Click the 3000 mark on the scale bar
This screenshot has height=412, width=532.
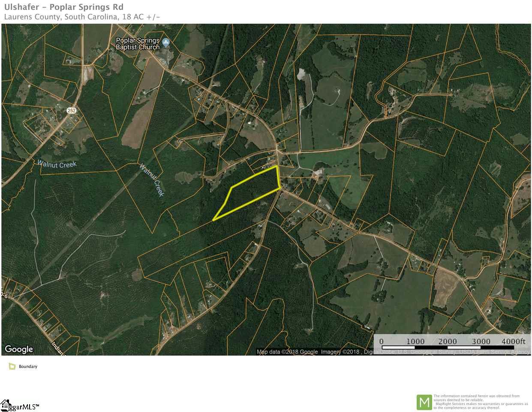coord(481,341)
